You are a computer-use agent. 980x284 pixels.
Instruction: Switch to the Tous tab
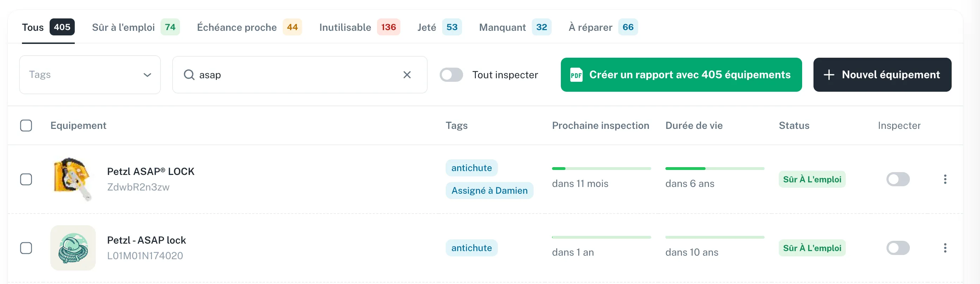[48, 27]
